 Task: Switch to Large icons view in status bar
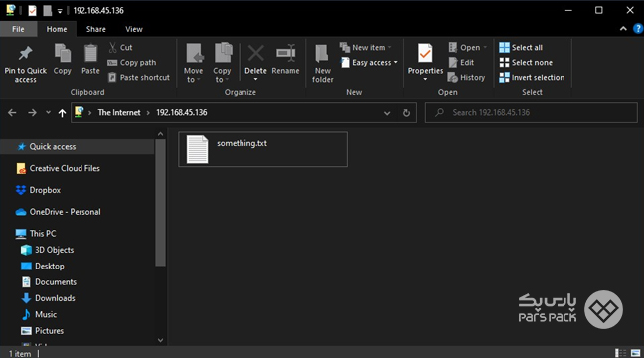point(635,353)
